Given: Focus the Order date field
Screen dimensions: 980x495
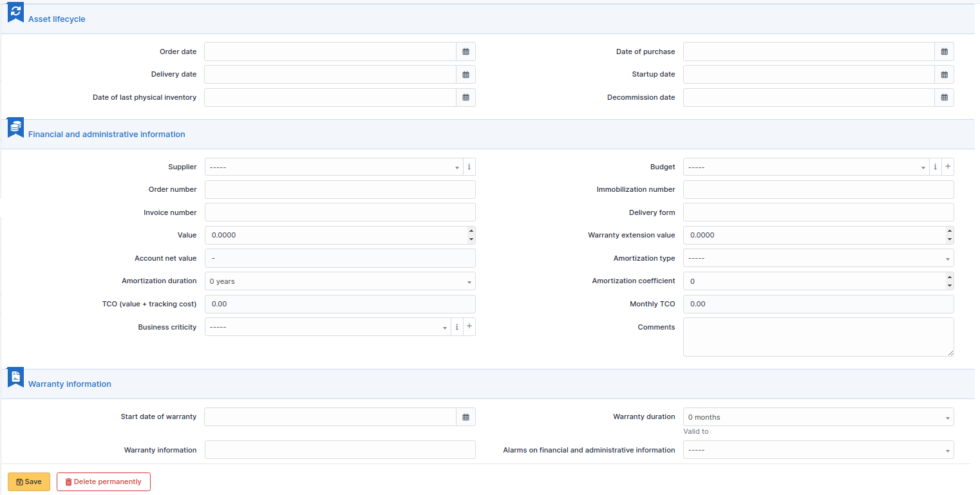Looking at the screenshot, I should 330,51.
